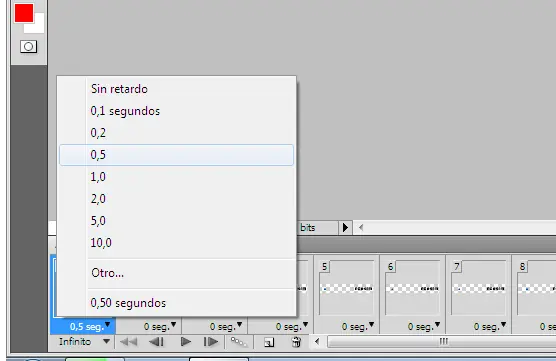Choose '5,0' delay option
556x361 pixels.
[x=176, y=221]
